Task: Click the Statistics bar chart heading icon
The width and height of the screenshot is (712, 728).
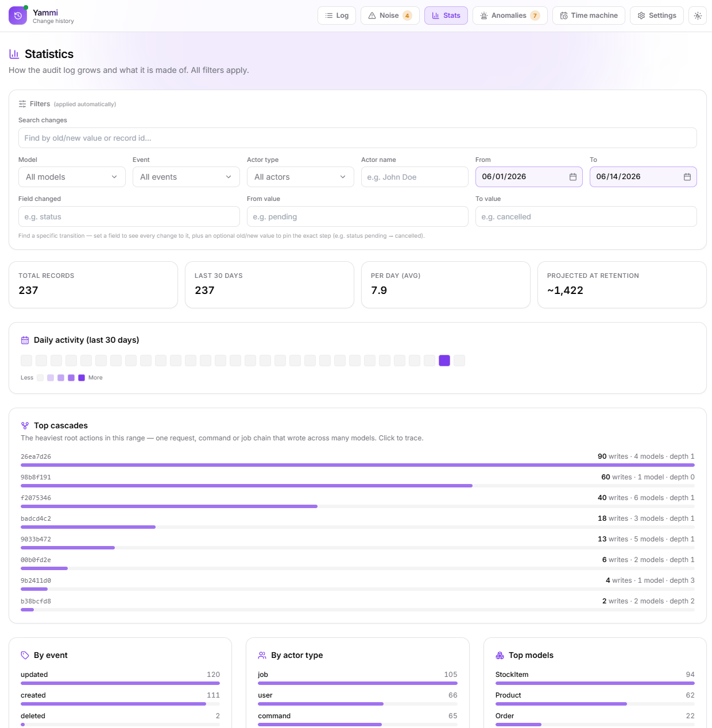Action: (x=14, y=54)
